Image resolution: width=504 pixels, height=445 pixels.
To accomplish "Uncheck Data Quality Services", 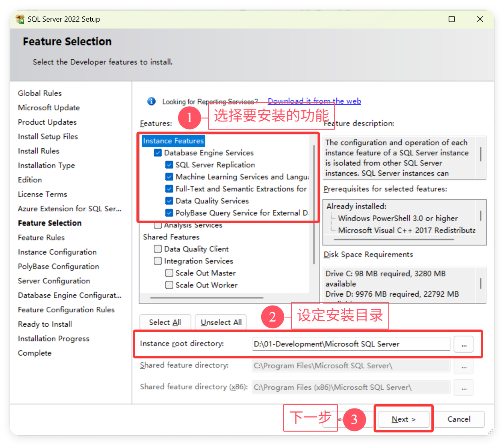I will pyautogui.click(x=169, y=201).
